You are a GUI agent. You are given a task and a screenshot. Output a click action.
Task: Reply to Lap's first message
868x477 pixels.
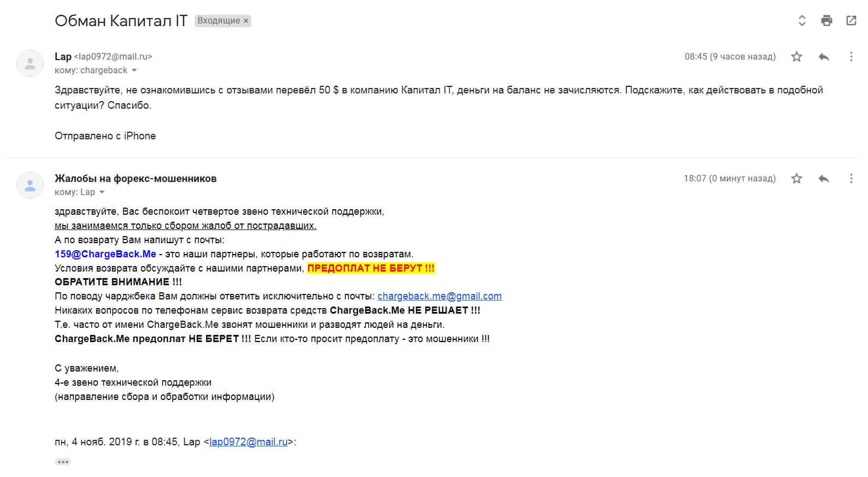(824, 57)
